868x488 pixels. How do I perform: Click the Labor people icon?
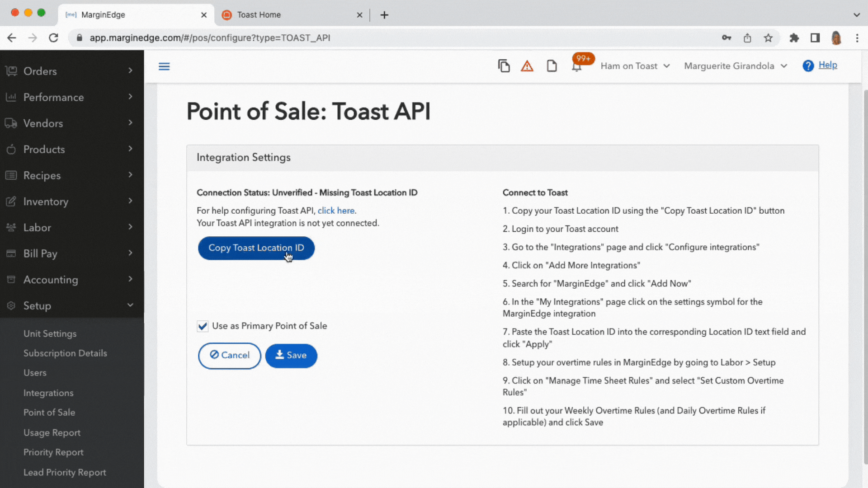[11, 227]
